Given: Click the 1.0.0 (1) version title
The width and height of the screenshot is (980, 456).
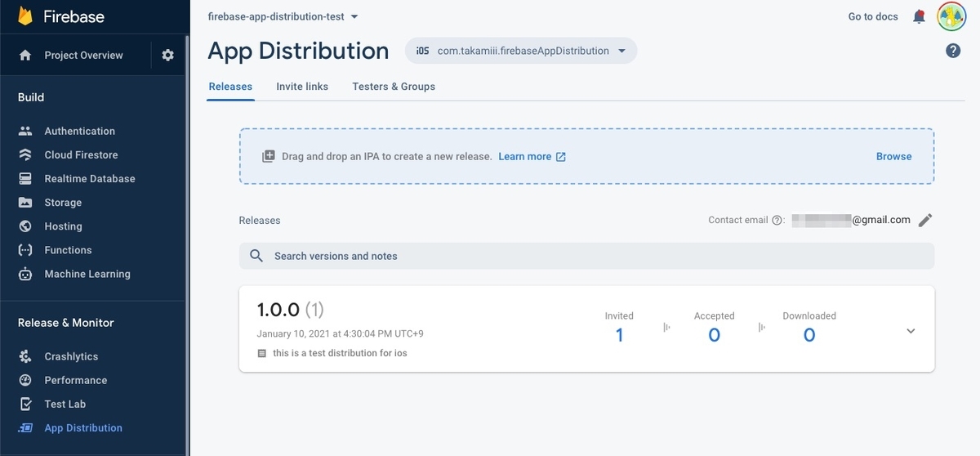Looking at the screenshot, I should click(x=291, y=310).
